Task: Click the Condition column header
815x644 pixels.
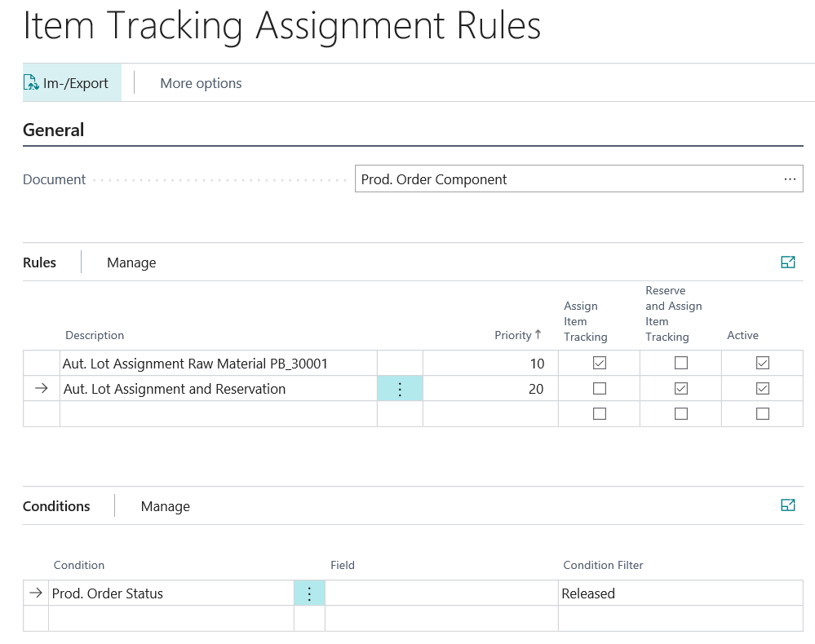Action: point(79,565)
